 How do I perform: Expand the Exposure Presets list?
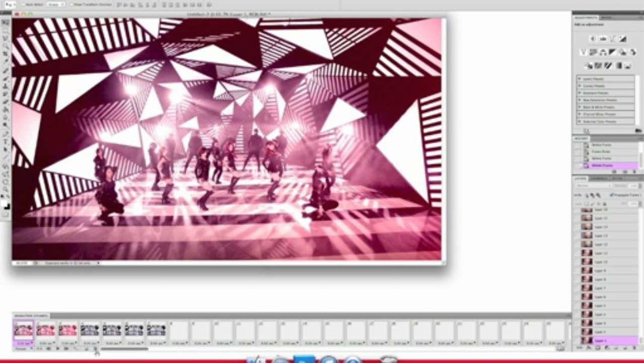tap(580, 93)
